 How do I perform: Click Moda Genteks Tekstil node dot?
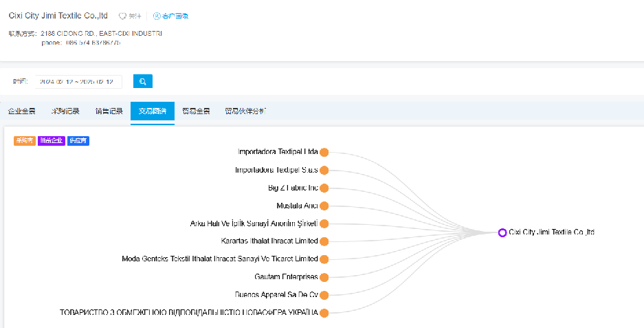(x=324, y=259)
